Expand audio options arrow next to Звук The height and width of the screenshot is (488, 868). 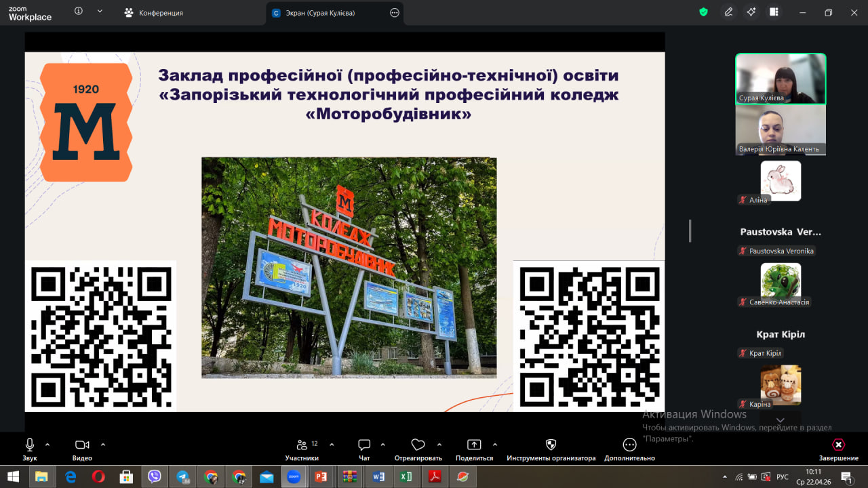(x=47, y=445)
